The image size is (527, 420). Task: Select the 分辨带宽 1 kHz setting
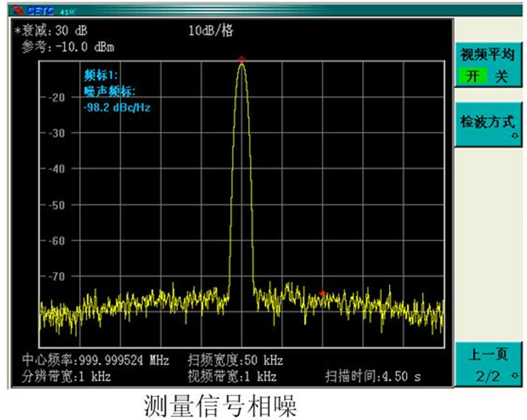coord(65,376)
